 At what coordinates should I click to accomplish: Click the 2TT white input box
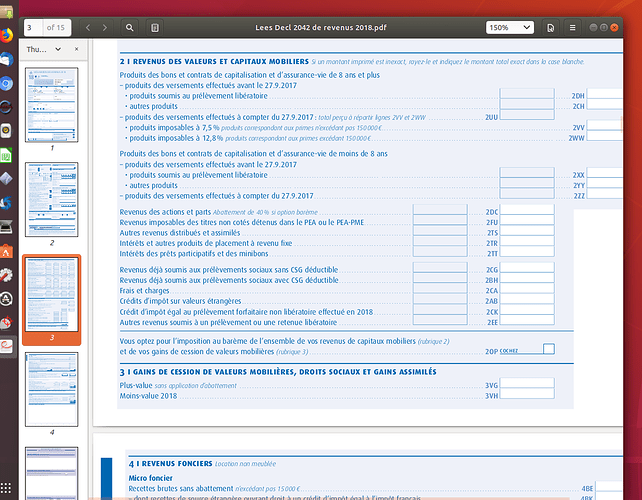527,252
